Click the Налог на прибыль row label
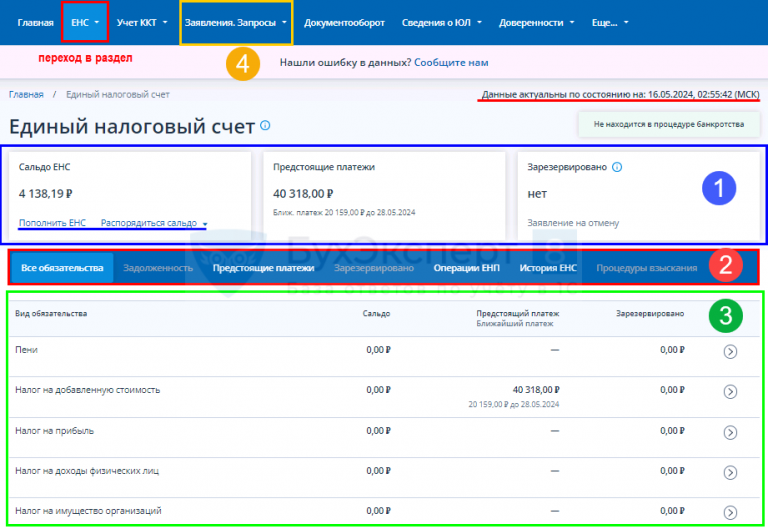The height and width of the screenshot is (529, 768). (x=54, y=431)
